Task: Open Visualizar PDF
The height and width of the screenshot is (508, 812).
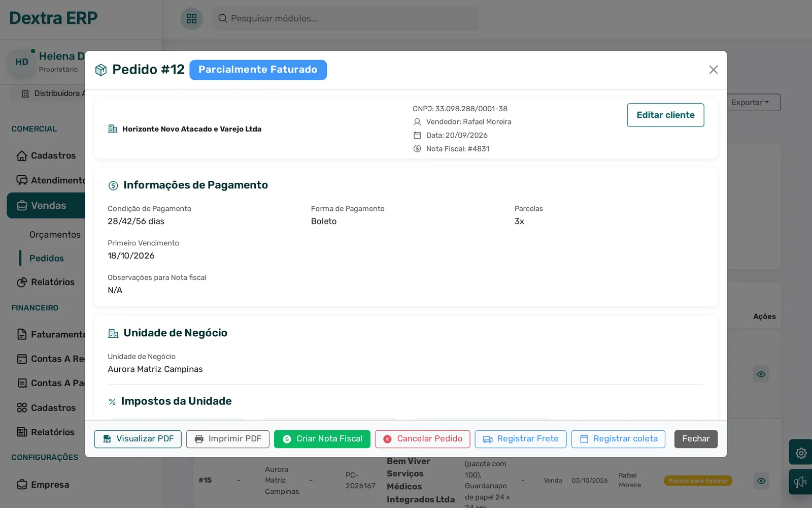Action: (x=138, y=439)
